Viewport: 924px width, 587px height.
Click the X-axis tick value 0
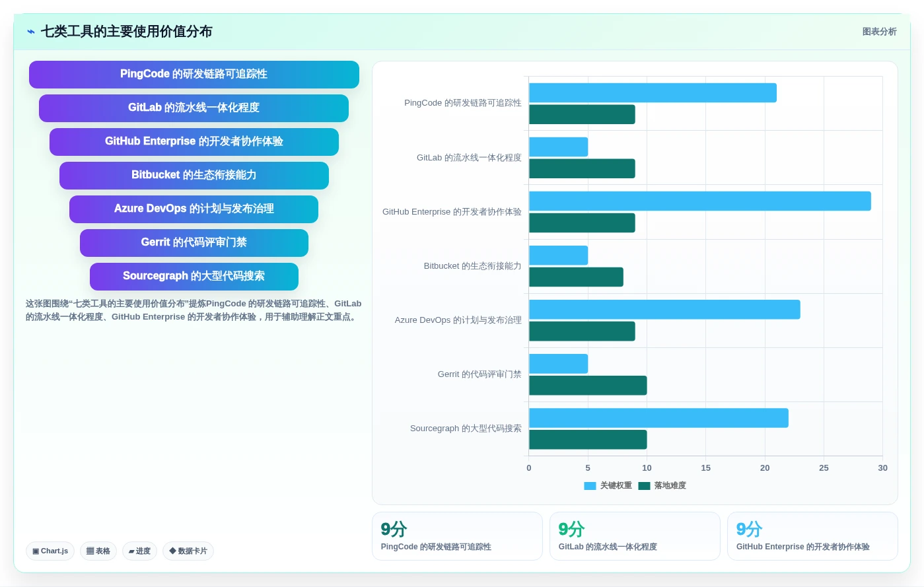[528, 468]
